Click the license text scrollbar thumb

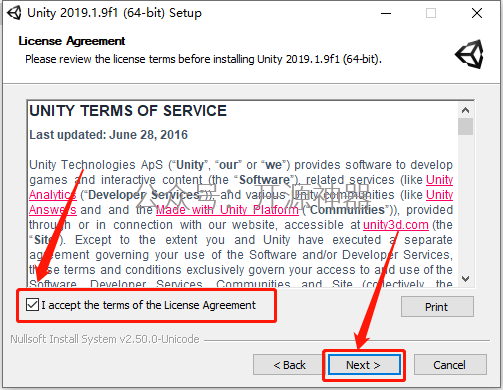pos(465,127)
